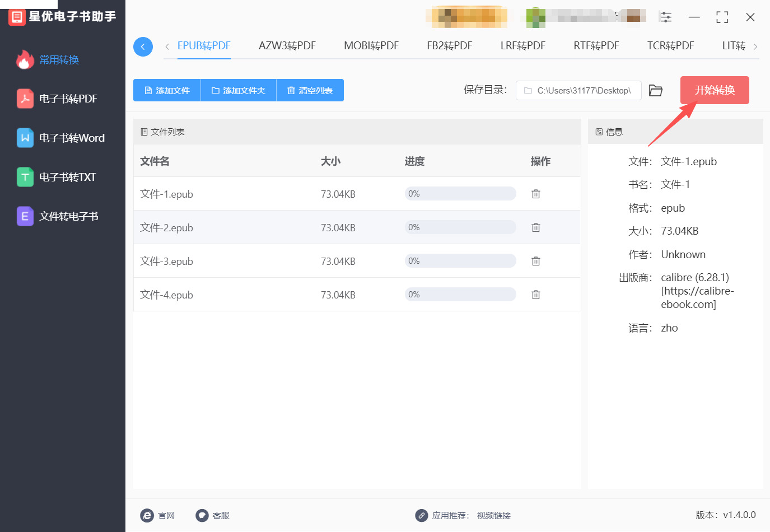Select the 电子书转PDF sidebar icon
This screenshot has height=532, width=770.
[25, 99]
